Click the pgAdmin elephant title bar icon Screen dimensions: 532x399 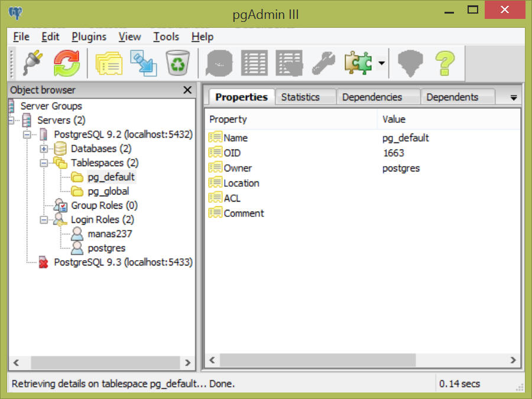15,13
